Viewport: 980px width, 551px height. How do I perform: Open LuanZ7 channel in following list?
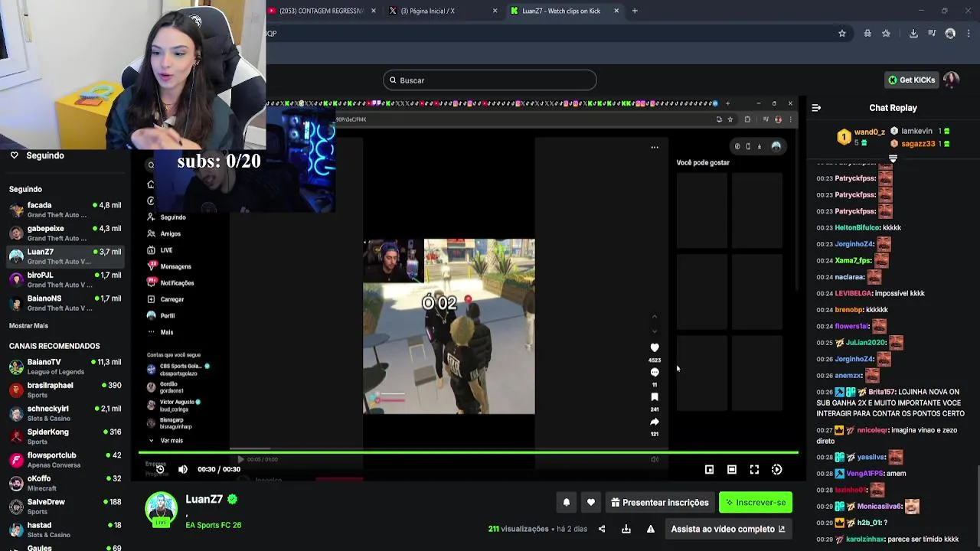click(65, 256)
